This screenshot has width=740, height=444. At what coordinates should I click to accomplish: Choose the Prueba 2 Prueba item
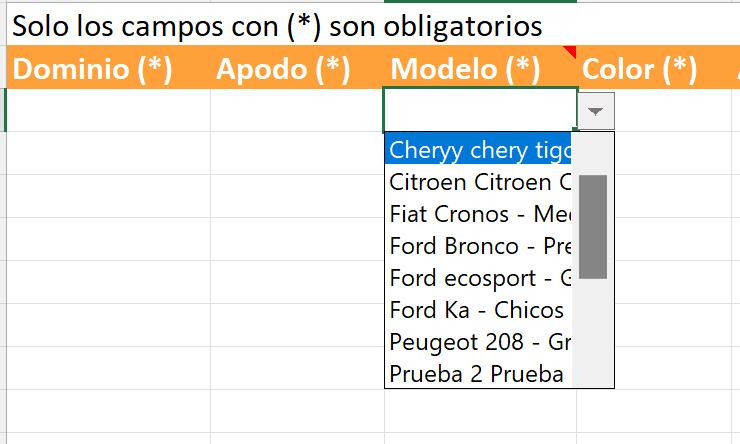478,374
